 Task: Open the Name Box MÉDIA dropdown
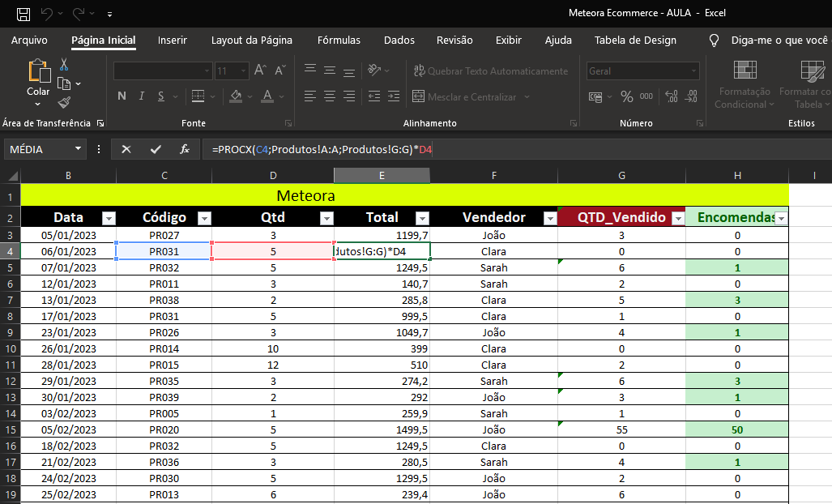[x=78, y=148]
